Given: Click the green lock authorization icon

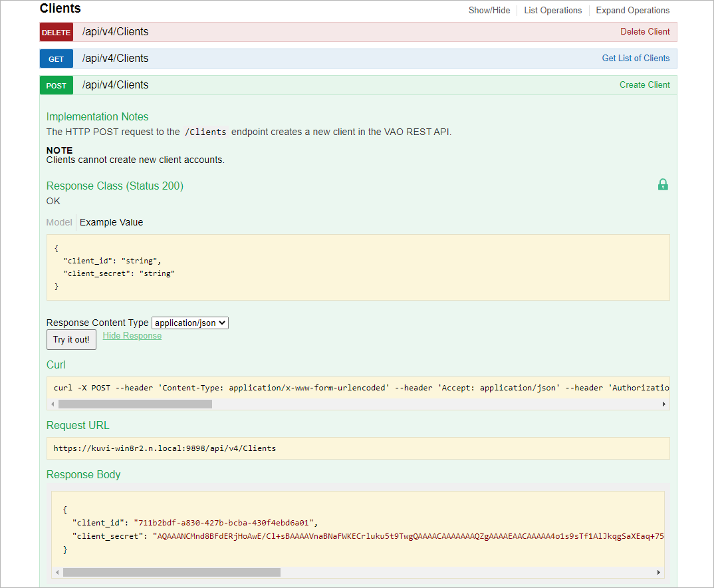Looking at the screenshot, I should (x=663, y=184).
